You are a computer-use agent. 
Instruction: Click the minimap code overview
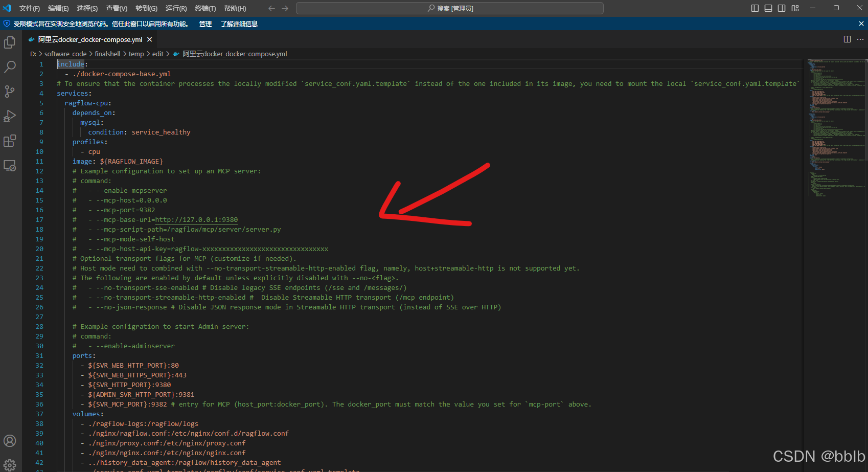click(x=837, y=128)
